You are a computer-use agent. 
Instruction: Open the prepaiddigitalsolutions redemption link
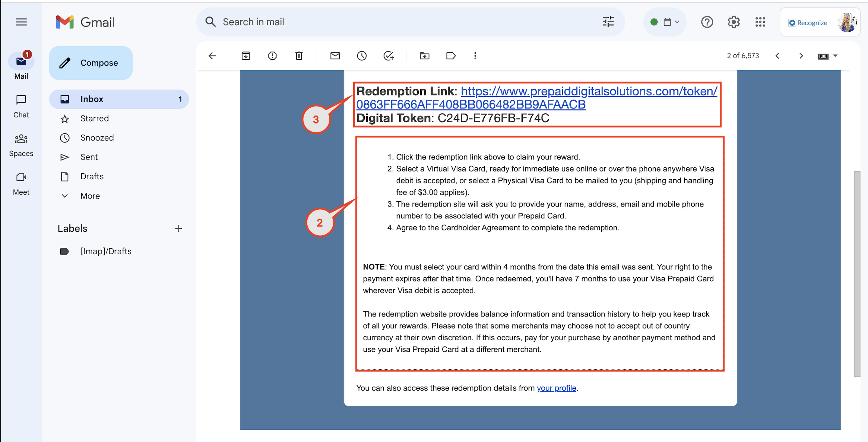[x=536, y=98]
